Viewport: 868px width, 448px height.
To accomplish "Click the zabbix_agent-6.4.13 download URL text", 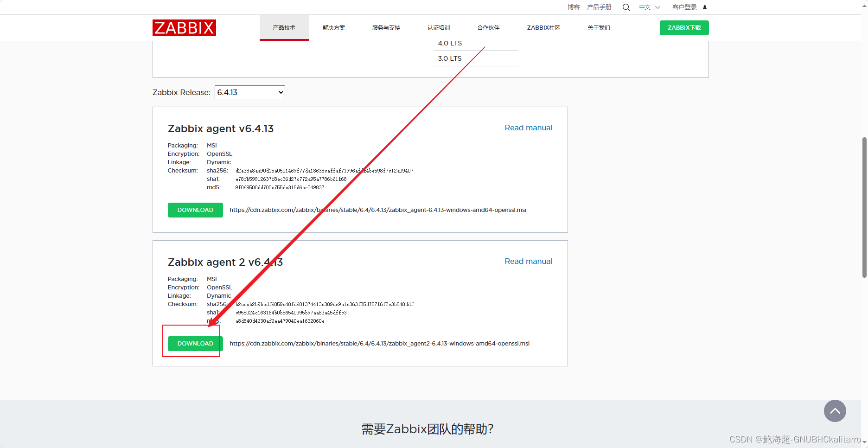I will tap(378, 210).
